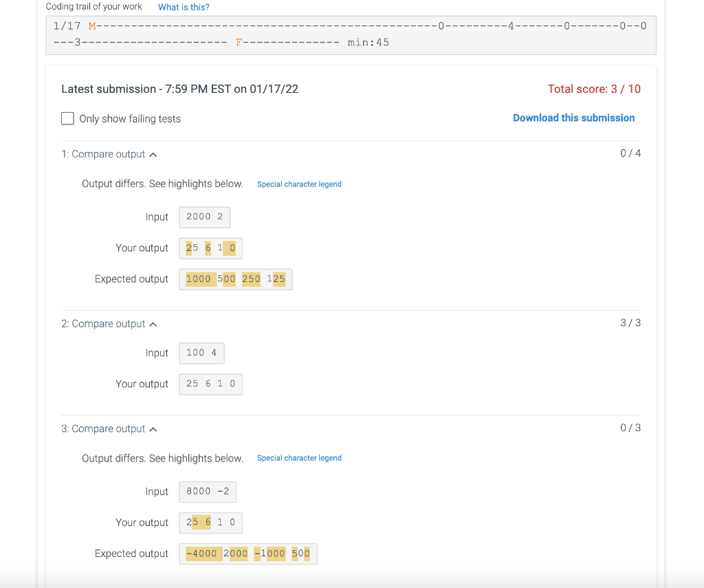Click test 1 input value '2000 2'

click(205, 217)
